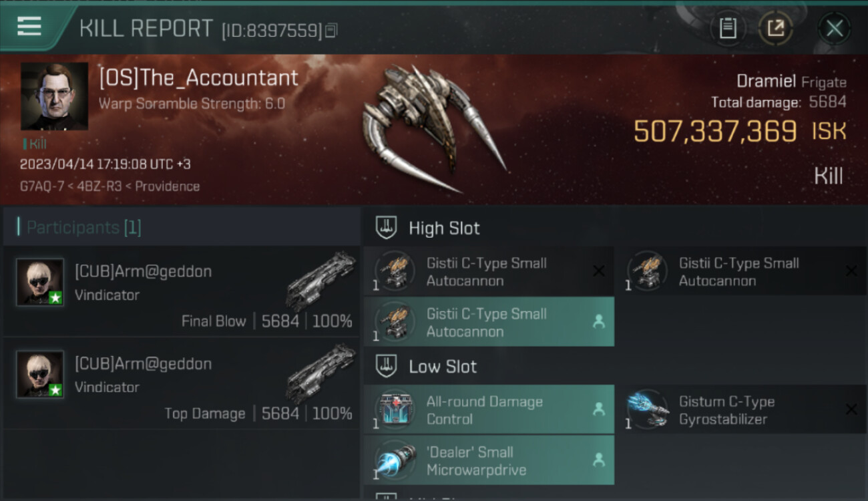
Task: Click the Providence location link
Action: coord(168,186)
